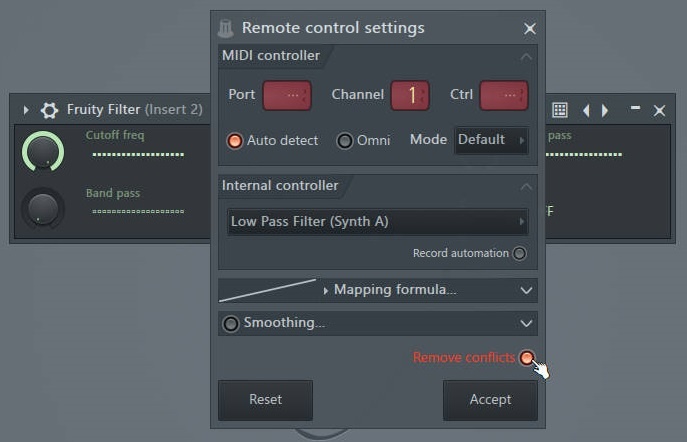Click the Record automation label
Image resolution: width=687 pixels, height=442 pixels.
[460, 253]
